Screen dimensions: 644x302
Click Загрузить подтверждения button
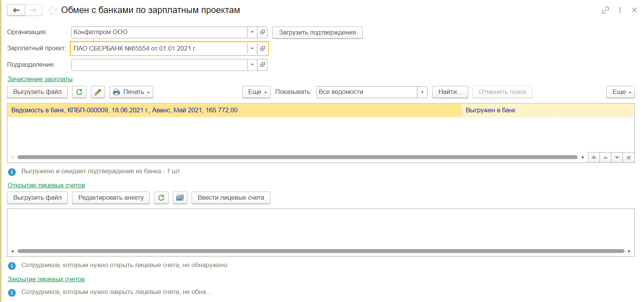[x=318, y=33]
